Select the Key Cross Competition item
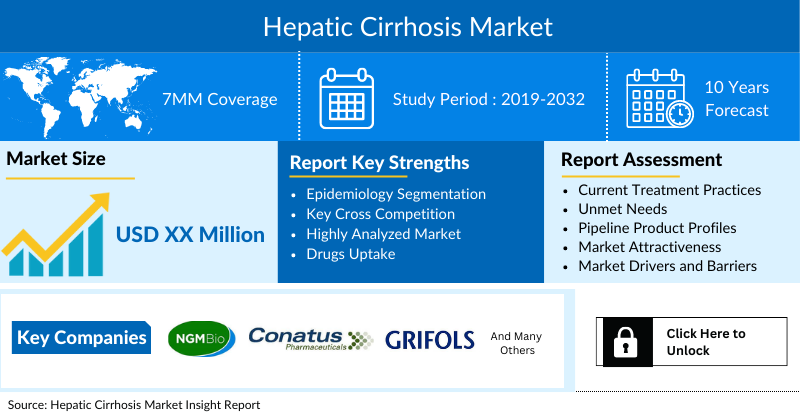The image size is (800, 420). (x=380, y=214)
